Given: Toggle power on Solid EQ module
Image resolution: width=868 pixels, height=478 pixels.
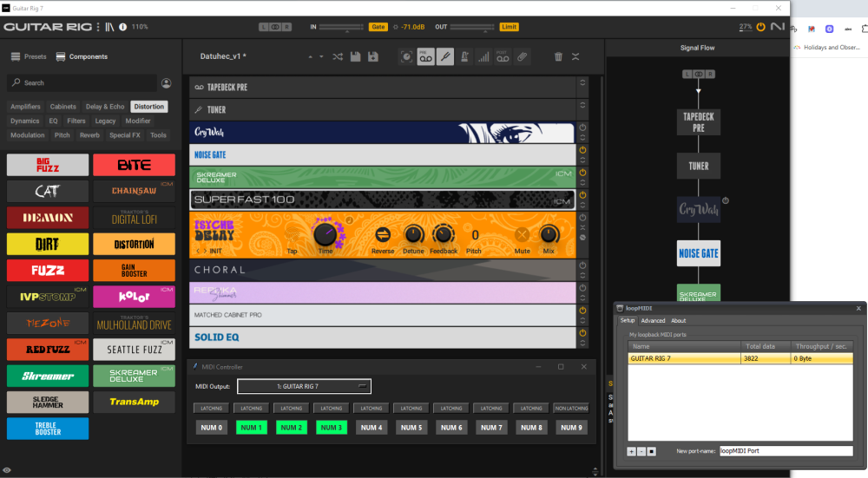Looking at the screenshot, I should click(582, 333).
